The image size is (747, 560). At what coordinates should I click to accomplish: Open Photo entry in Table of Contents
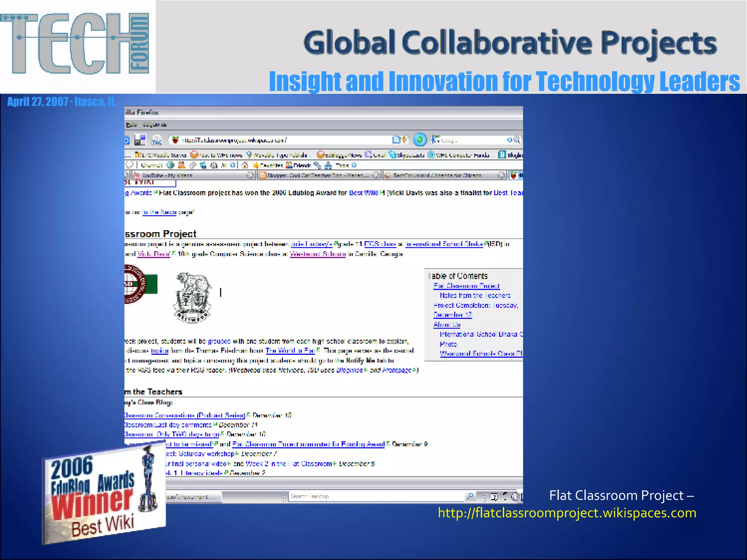click(x=448, y=344)
